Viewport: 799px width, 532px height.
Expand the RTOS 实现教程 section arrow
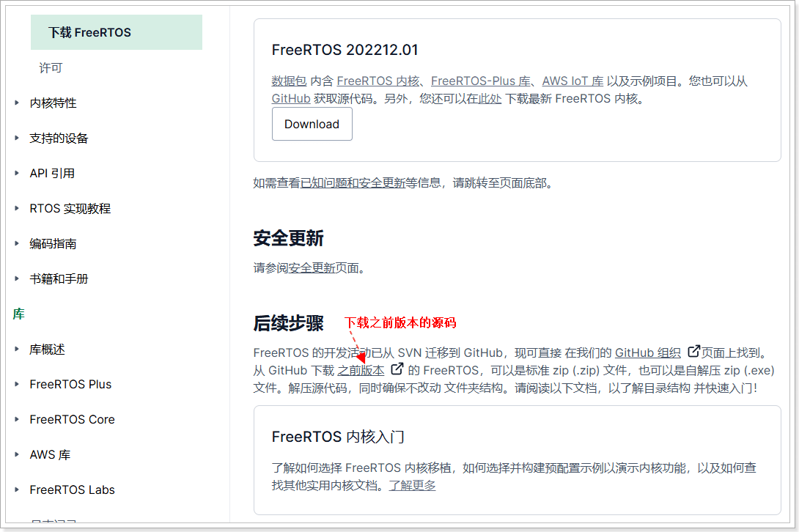point(17,208)
